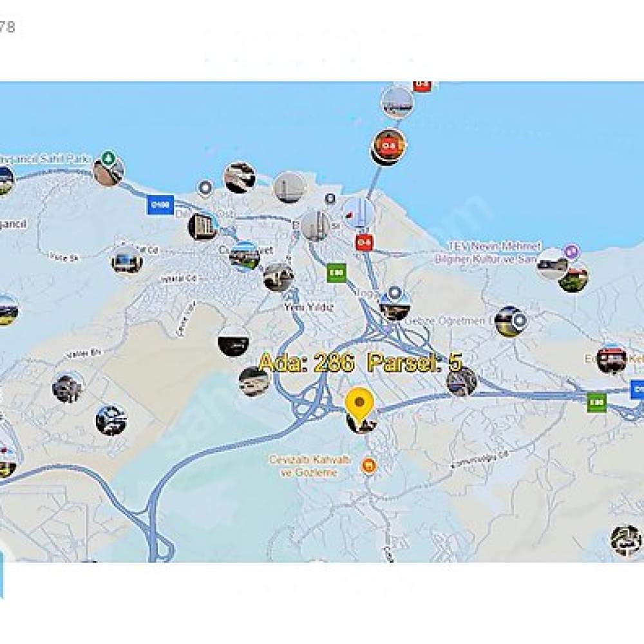Viewport: 644px width, 644px height.
Task: Click the Ada: 286 Parsel: 5 label
Action: coord(360,362)
